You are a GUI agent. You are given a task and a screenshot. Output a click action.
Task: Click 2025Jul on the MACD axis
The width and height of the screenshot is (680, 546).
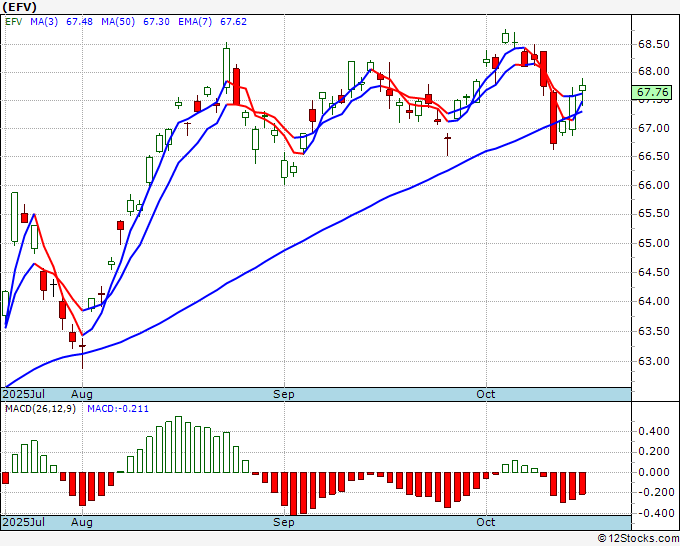24,522
